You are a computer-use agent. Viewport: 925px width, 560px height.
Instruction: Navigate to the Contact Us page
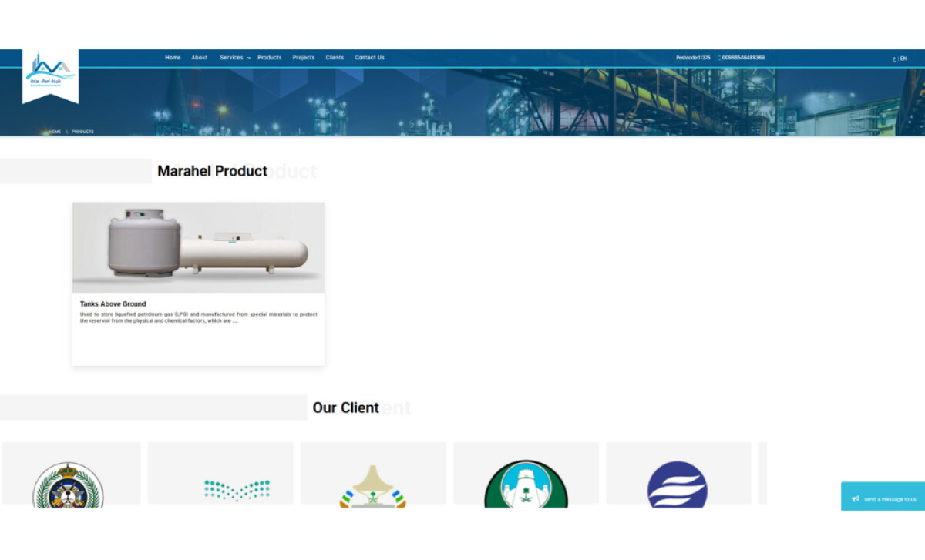(x=369, y=57)
